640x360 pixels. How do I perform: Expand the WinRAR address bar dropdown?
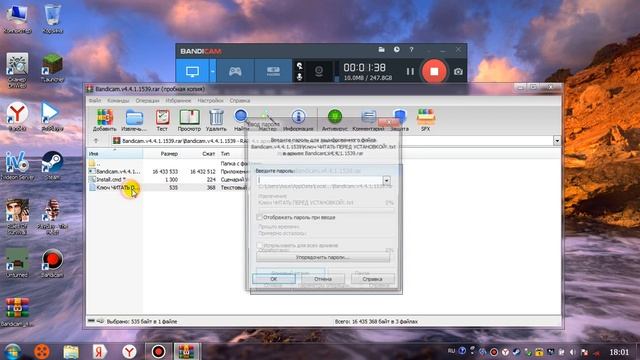pos(557,141)
